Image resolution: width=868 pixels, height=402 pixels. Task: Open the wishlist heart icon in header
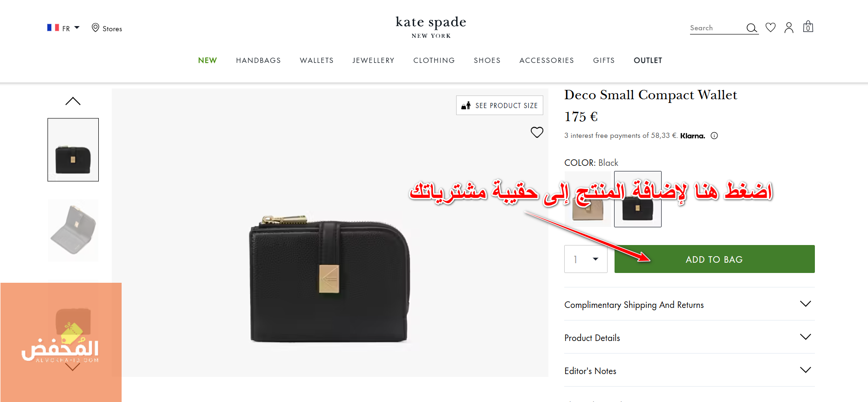tap(771, 27)
